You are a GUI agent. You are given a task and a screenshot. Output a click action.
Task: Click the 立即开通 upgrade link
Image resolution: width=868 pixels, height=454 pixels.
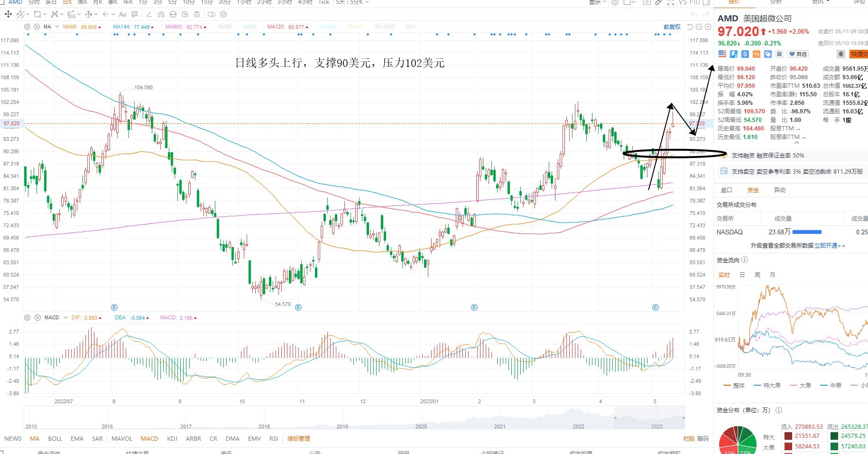(830, 246)
